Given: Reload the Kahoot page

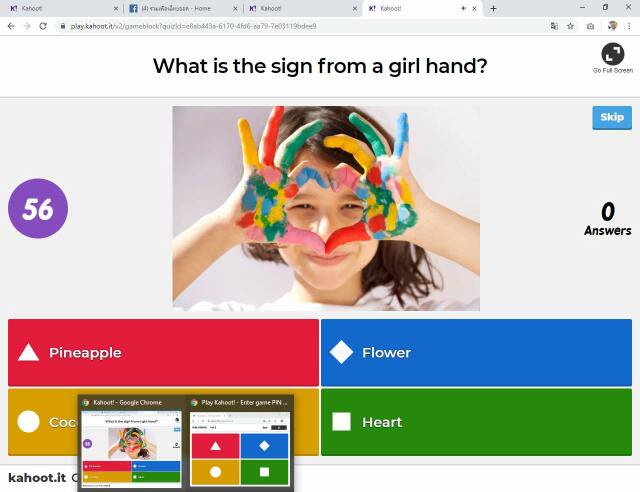Looking at the screenshot, I should point(43,26).
